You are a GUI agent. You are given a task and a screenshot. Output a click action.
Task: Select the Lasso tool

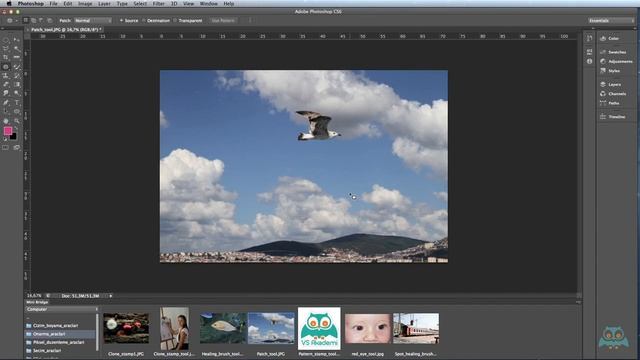[x=6, y=49]
